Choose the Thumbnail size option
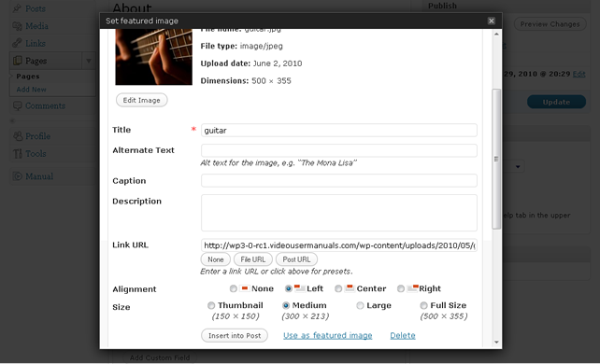 (211, 305)
